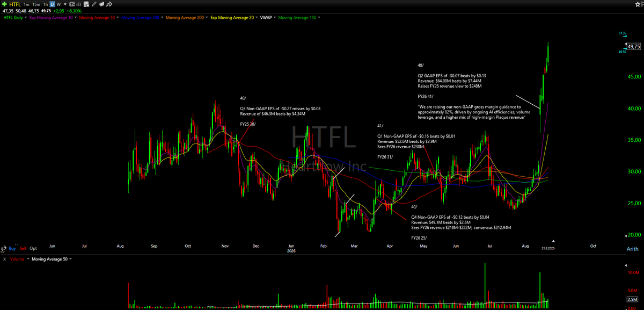
Task: Click the globe icon beside Buy
Action: pyautogui.click(x=4, y=249)
